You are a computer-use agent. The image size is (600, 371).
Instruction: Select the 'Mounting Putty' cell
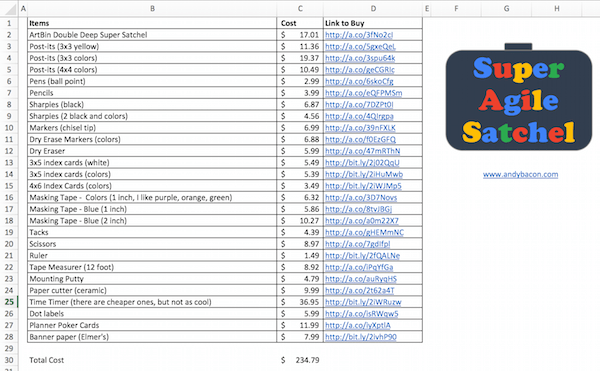152,279
